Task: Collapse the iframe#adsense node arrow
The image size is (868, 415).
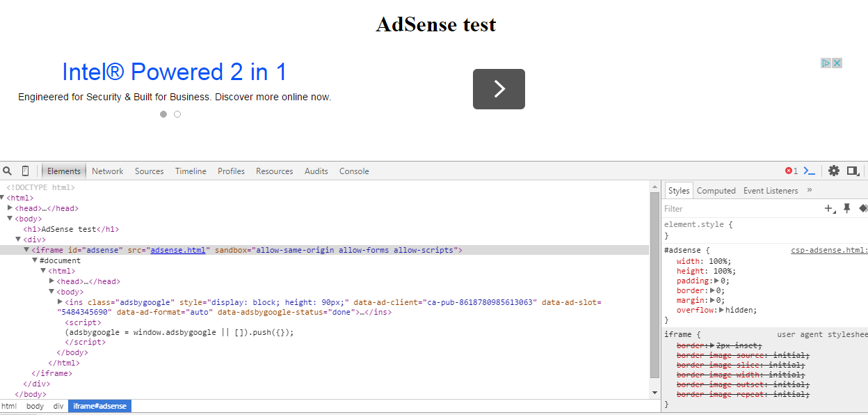Action: 27,250
